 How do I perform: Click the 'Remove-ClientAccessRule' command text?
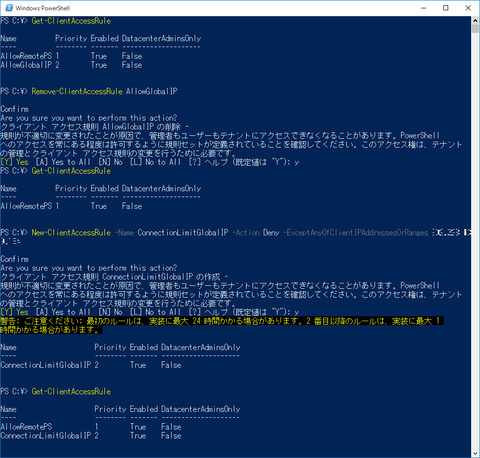tap(77, 91)
